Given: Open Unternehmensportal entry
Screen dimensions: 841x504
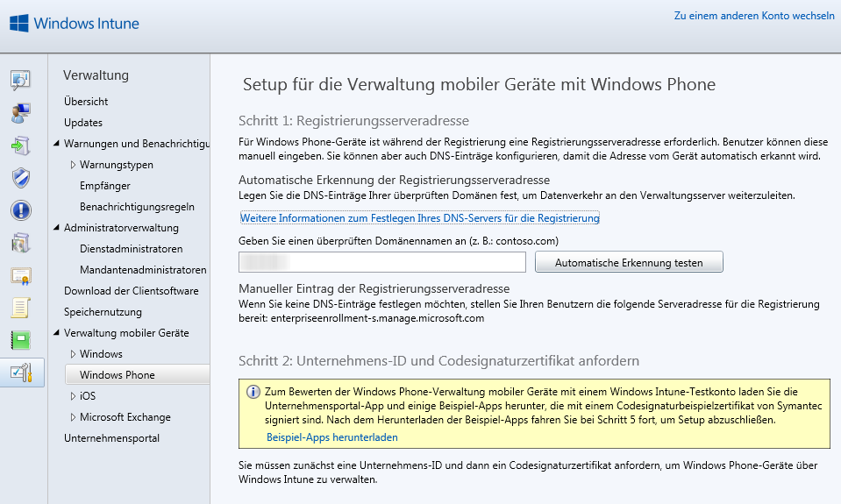Looking at the screenshot, I should (111, 438).
